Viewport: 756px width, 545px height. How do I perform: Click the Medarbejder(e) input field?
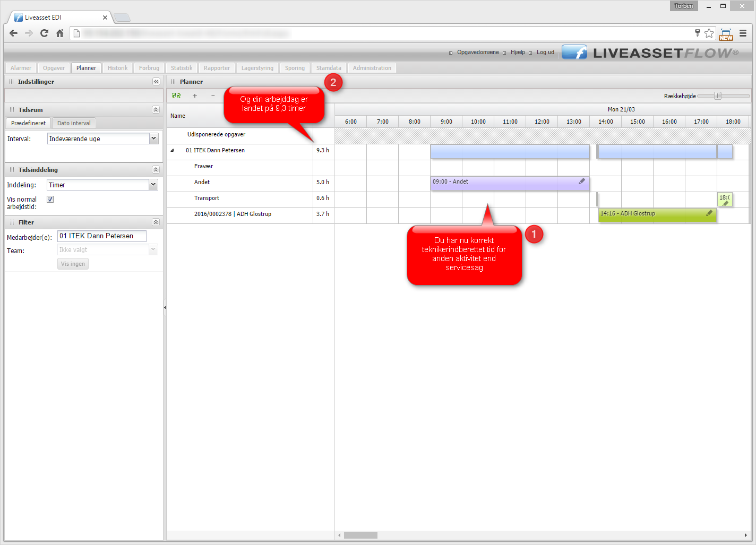101,236
